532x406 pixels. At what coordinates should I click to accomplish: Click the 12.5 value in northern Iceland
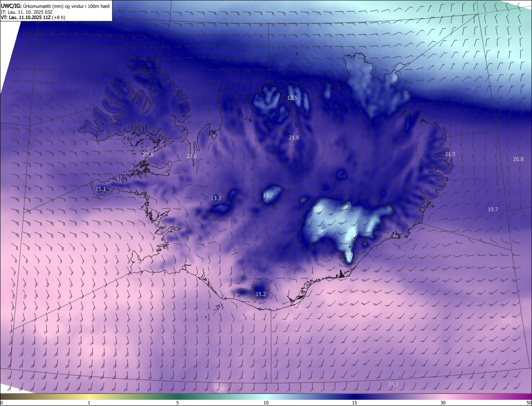(x=293, y=98)
